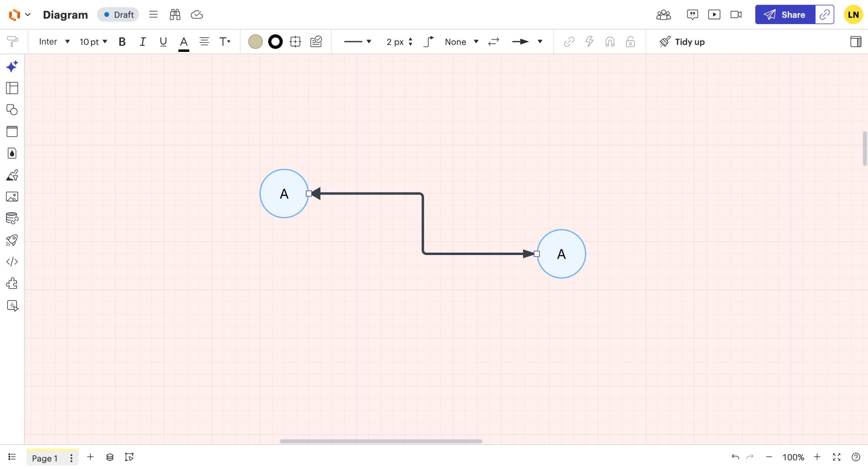This screenshot has width=868, height=469.
Task: Click the Share button
Action: [785, 15]
